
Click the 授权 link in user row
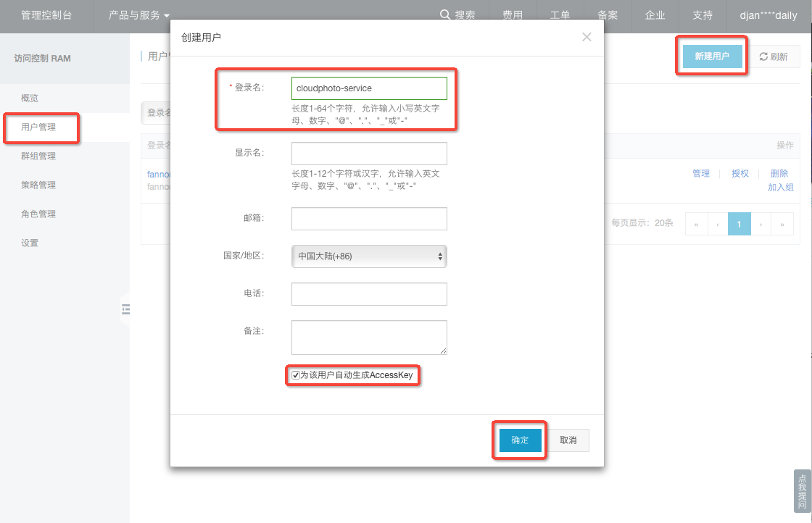(740, 173)
